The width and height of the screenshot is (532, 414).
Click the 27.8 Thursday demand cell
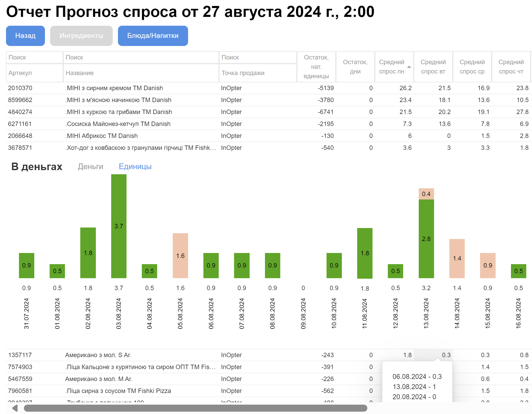[x=511, y=112]
